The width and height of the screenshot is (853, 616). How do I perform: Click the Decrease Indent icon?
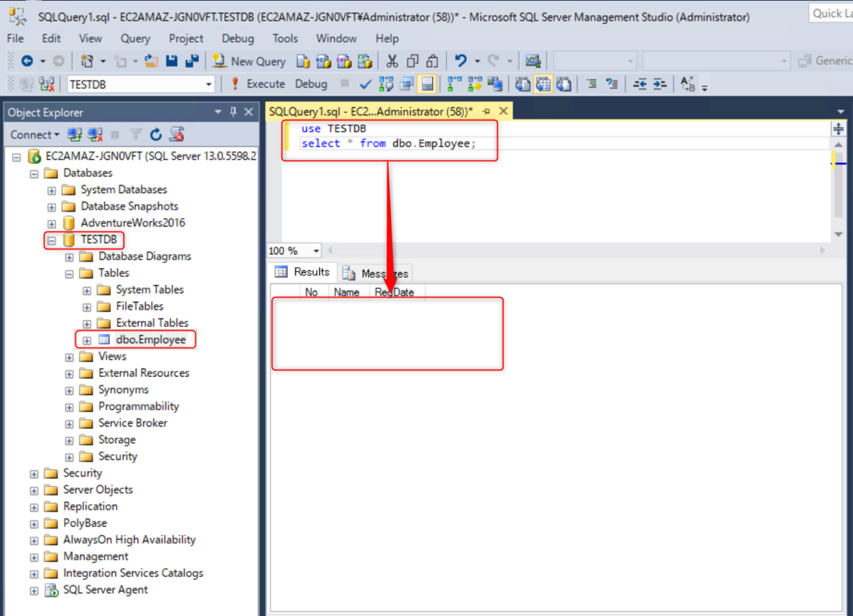(640, 84)
